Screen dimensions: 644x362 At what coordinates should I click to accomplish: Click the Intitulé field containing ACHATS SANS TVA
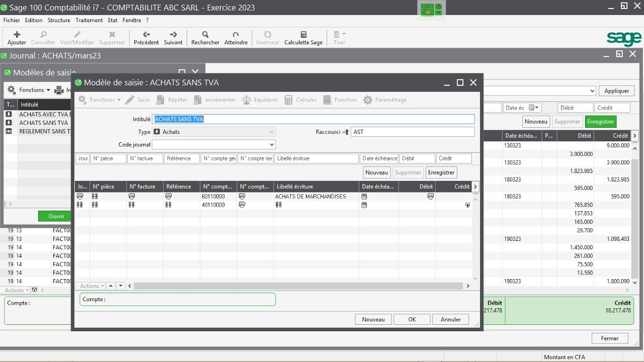pyautogui.click(x=313, y=119)
